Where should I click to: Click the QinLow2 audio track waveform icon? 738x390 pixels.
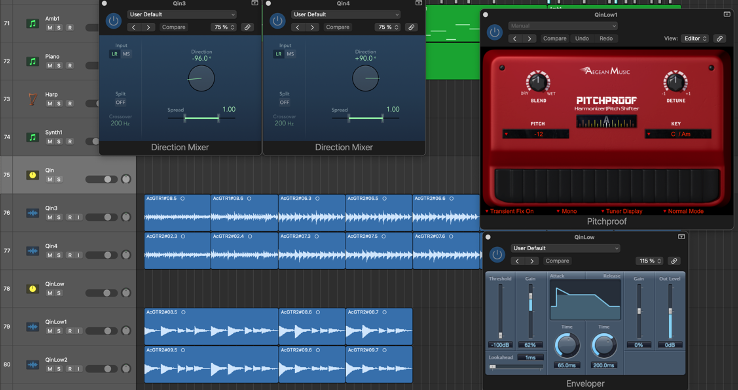coord(32,365)
